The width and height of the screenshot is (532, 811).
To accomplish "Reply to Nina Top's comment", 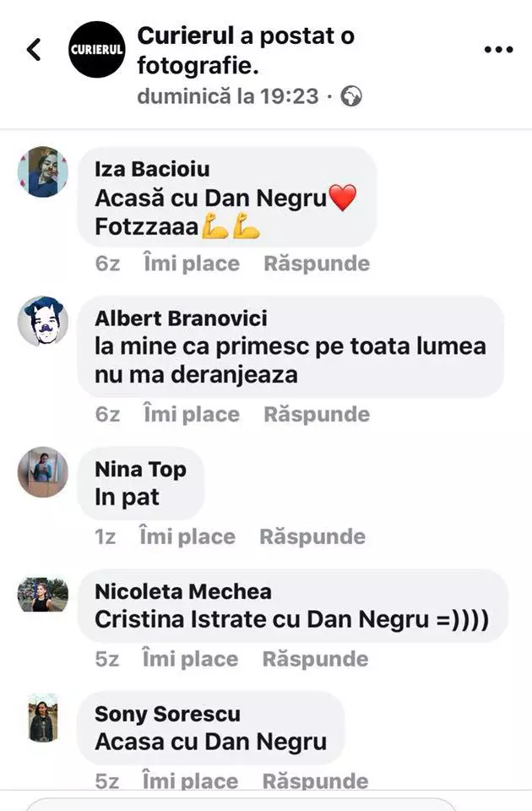I will (x=312, y=537).
